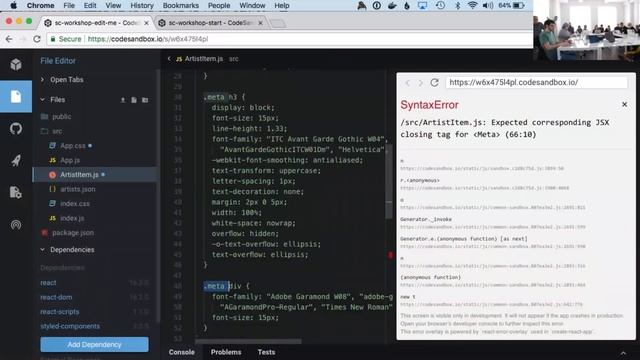The height and width of the screenshot is (360, 640).
Task: Click the new file icon in Files
Action: [x=134, y=100]
